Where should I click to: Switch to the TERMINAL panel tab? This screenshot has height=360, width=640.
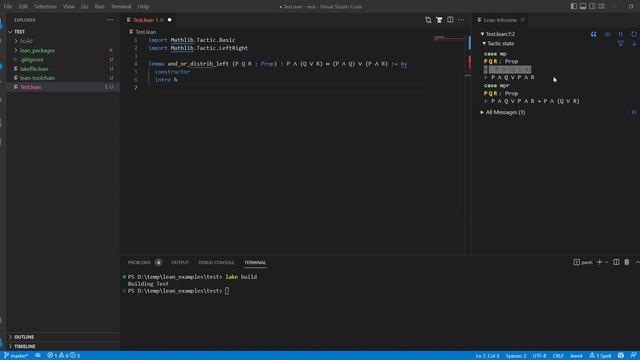(255, 262)
